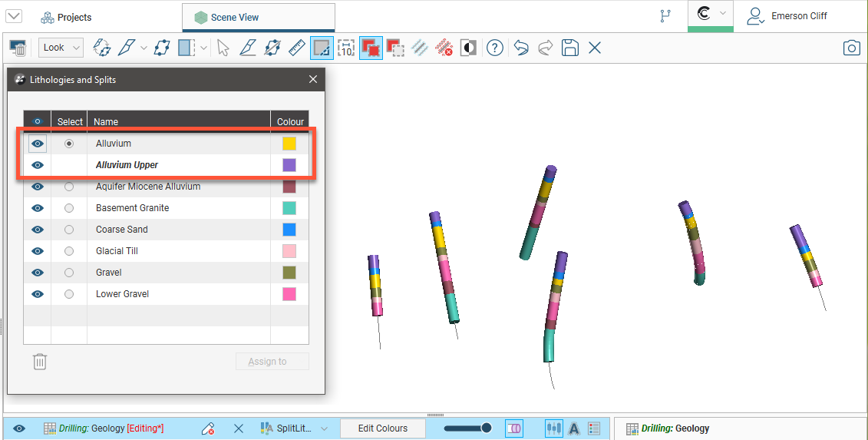Click the Glacial Till pink colour swatch
The width and height of the screenshot is (868, 440).
tap(289, 251)
